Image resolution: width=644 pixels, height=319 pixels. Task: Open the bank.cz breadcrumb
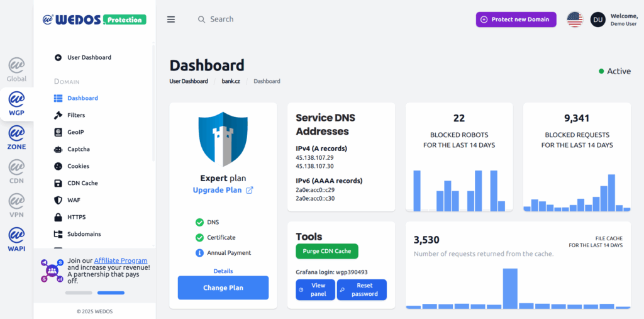click(231, 81)
